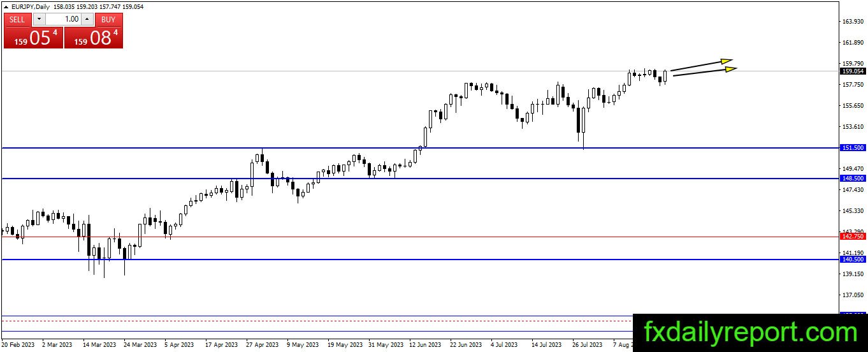
Task: Select the red horizontal line at 142.750
Action: [x=421, y=237]
